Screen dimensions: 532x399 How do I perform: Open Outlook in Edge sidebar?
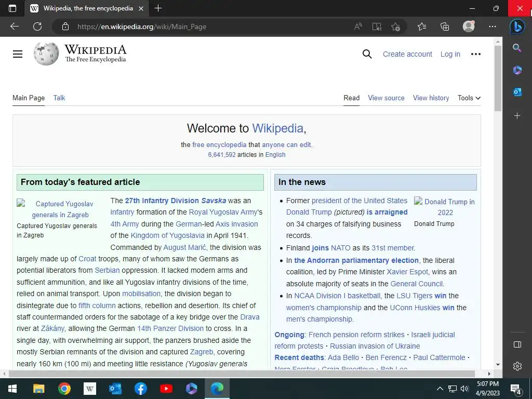point(517,92)
